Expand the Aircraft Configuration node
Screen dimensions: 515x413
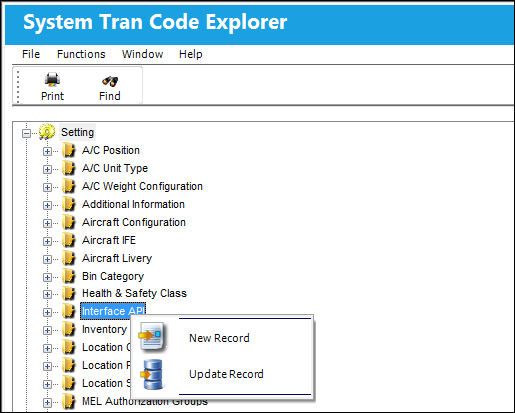pos(47,223)
